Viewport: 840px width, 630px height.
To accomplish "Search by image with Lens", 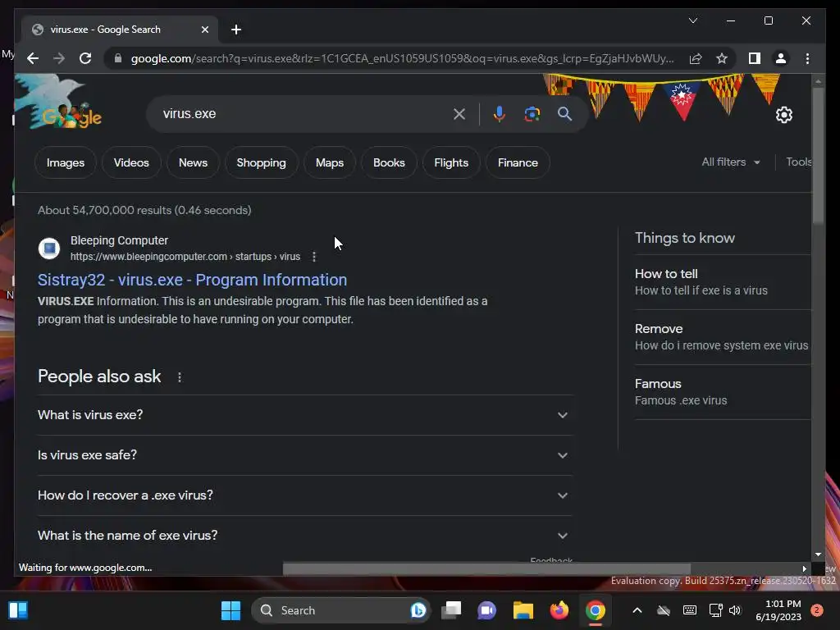I will click(532, 113).
